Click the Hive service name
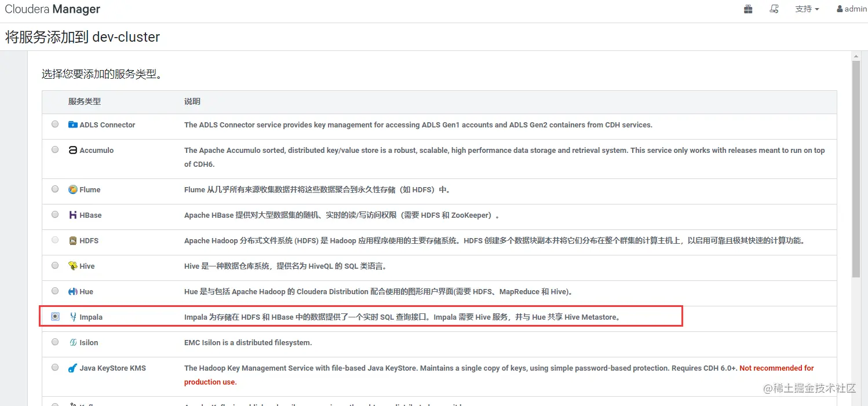Image resolution: width=868 pixels, height=406 pixels. tap(87, 266)
